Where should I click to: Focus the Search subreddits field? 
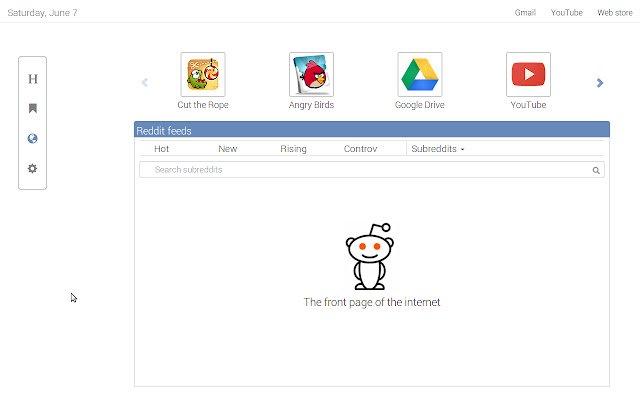coord(372,170)
